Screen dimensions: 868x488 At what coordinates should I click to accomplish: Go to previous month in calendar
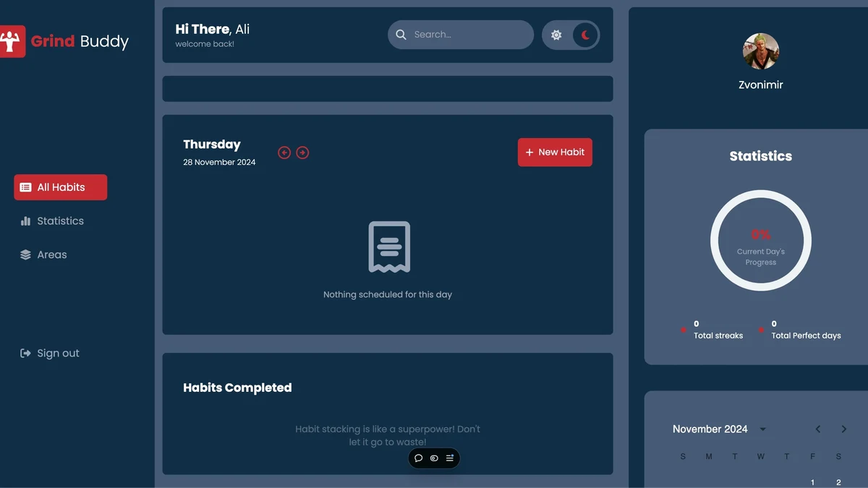click(x=818, y=429)
